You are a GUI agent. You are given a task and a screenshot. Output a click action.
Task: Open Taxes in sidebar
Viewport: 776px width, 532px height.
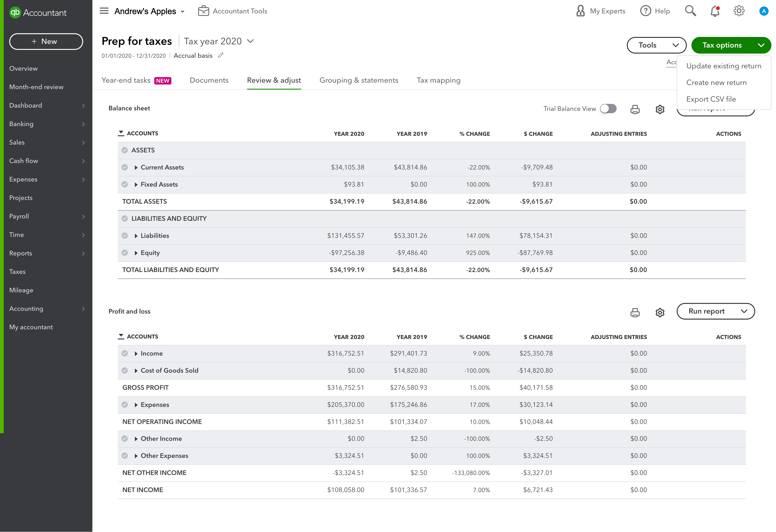[x=17, y=272]
